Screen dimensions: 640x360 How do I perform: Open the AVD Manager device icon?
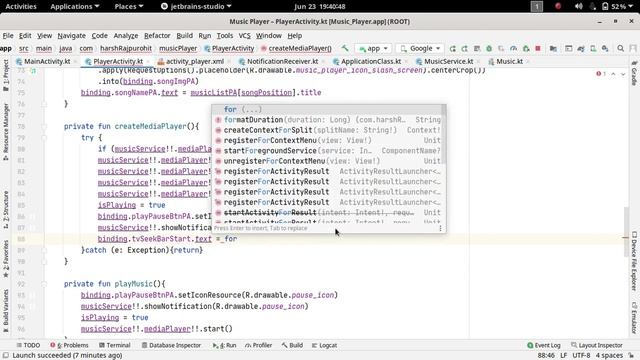pyautogui.click(x=593, y=49)
